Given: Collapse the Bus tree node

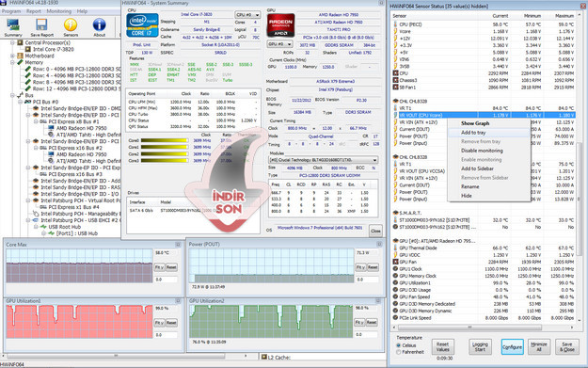Looking at the screenshot, I should (x=12, y=95).
